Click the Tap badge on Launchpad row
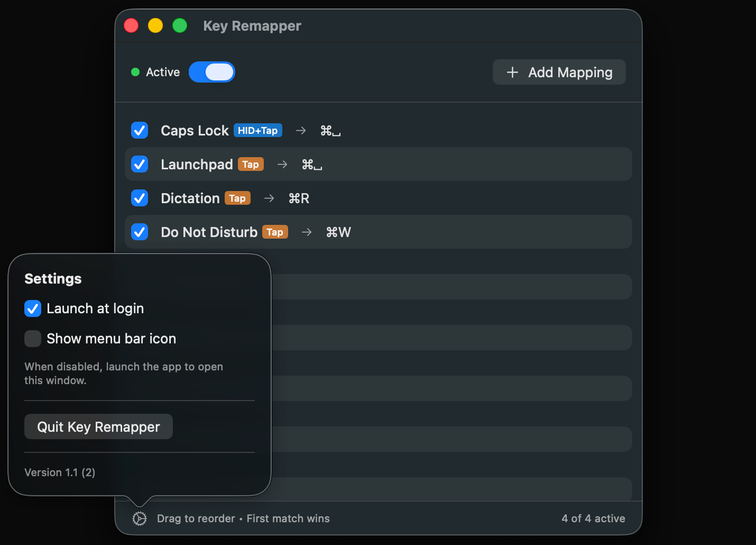The height and width of the screenshot is (545, 756). tap(251, 164)
